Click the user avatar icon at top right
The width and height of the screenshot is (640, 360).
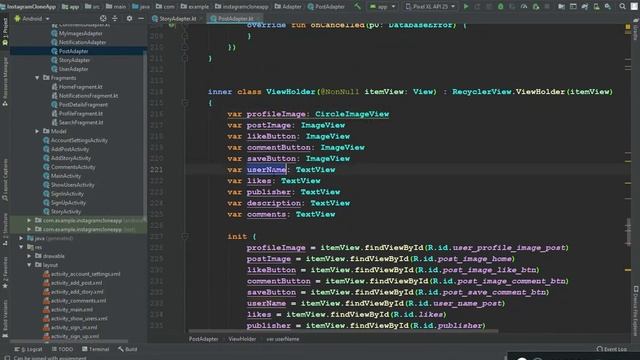(634, 7)
